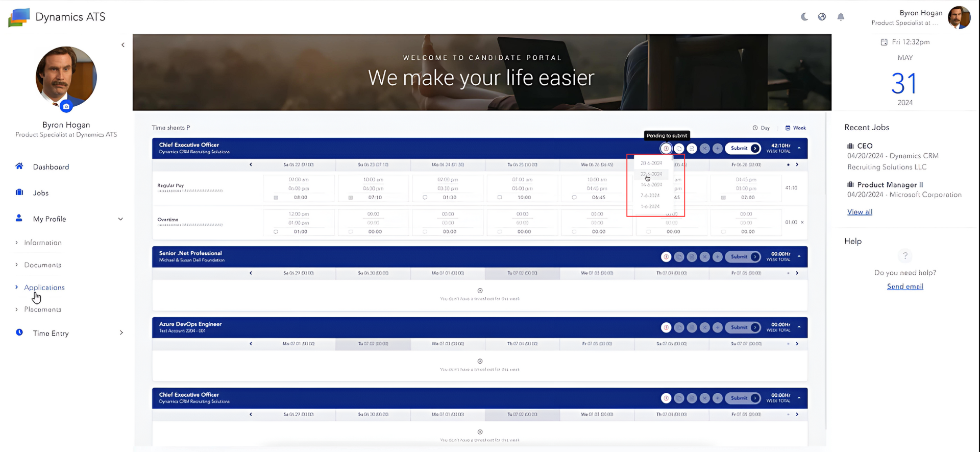The width and height of the screenshot is (980, 452).
Task: Open View all under Recent Jobs
Action: (x=860, y=212)
